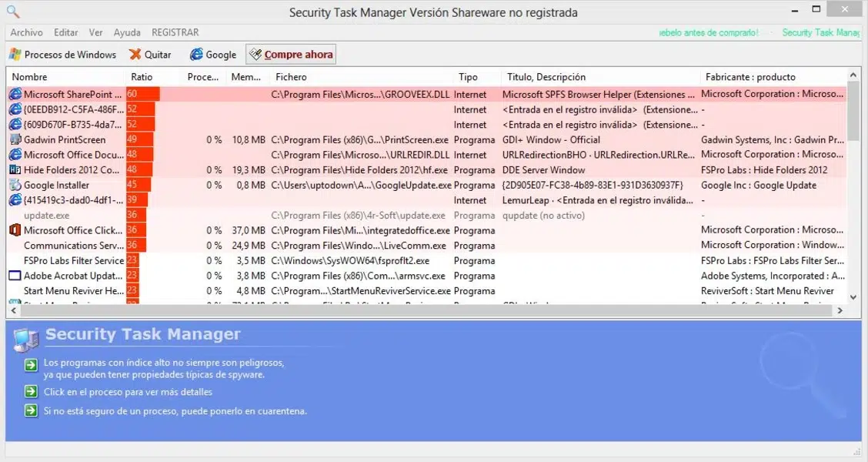
Task: Click the Google toolbar icon
Action: tap(196, 55)
